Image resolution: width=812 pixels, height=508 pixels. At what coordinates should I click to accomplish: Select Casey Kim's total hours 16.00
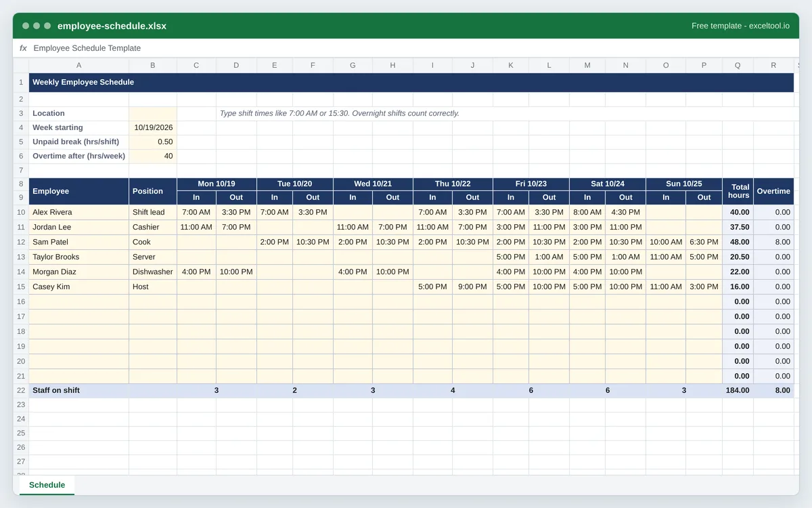pyautogui.click(x=738, y=287)
